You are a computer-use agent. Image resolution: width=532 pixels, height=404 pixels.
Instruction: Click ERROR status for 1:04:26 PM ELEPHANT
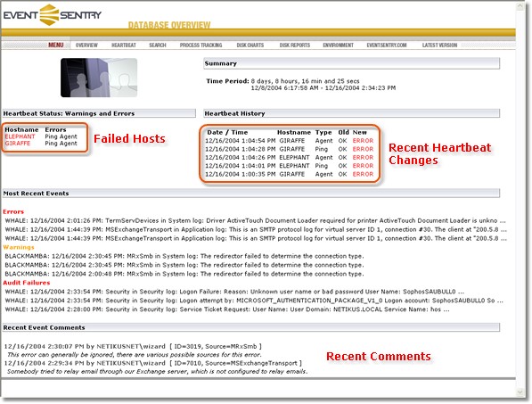363,158
